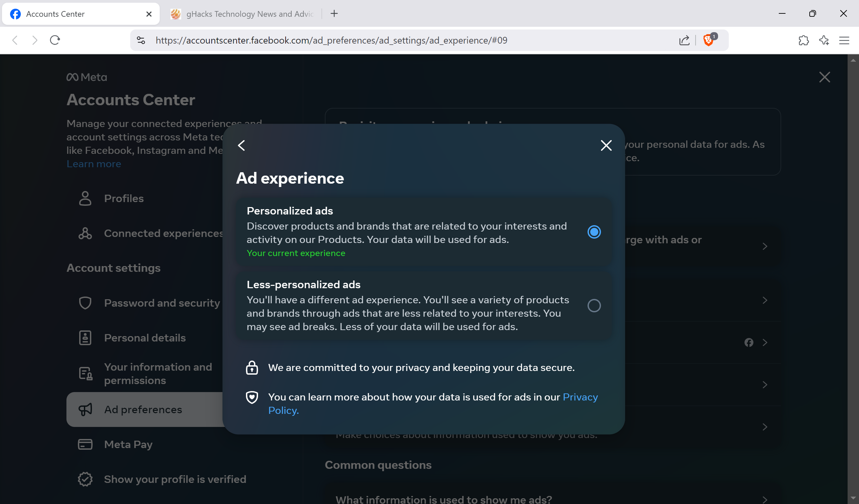The height and width of the screenshot is (504, 859).
Task: Click the Brave shield icon in the toolbar
Action: coord(708,40)
